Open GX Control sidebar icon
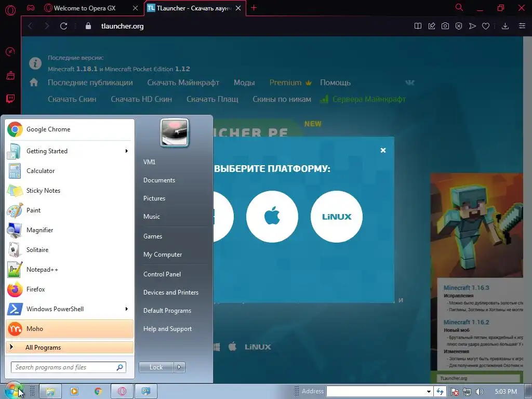This screenshot has height=399, width=532. [x=10, y=51]
